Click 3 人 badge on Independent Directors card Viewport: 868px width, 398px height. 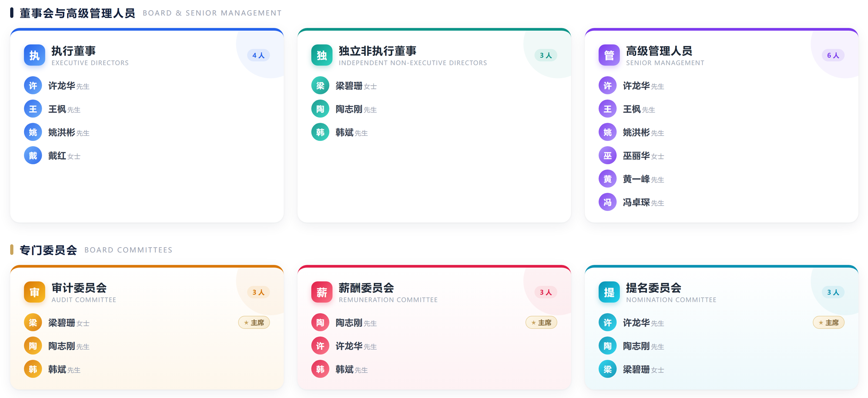546,55
